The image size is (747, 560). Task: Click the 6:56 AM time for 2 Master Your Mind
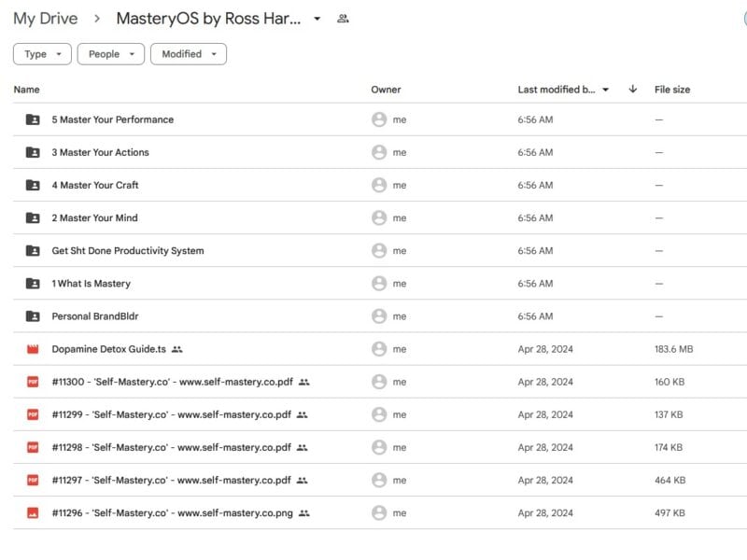535,218
